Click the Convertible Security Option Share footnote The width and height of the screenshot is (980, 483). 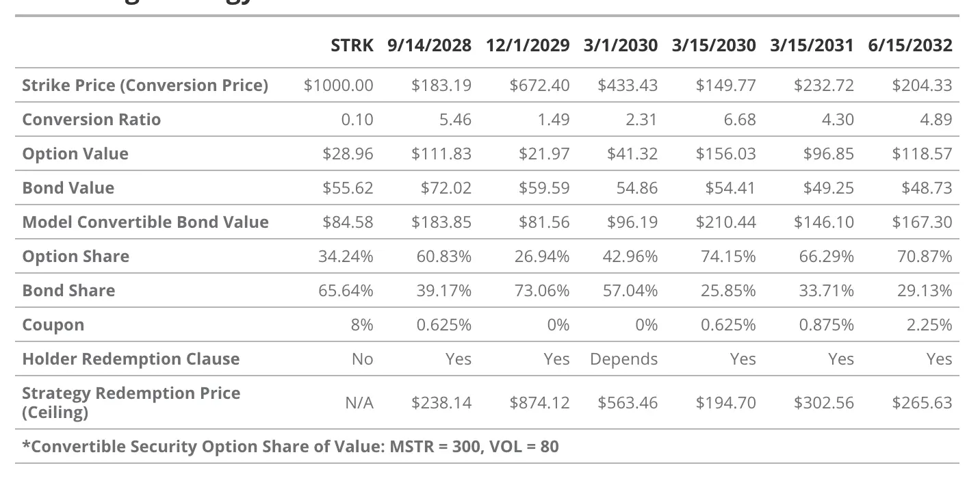pos(290,447)
